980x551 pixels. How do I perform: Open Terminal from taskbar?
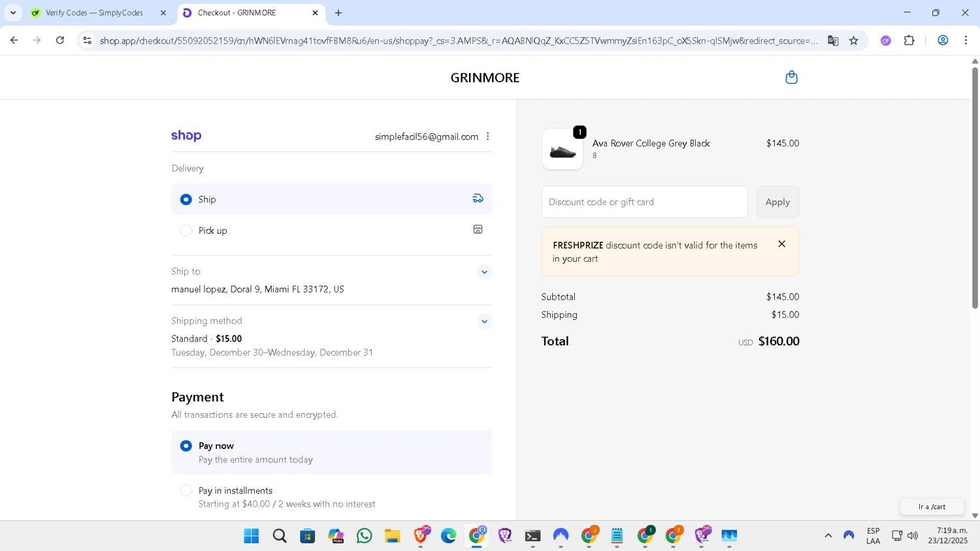coord(533,536)
